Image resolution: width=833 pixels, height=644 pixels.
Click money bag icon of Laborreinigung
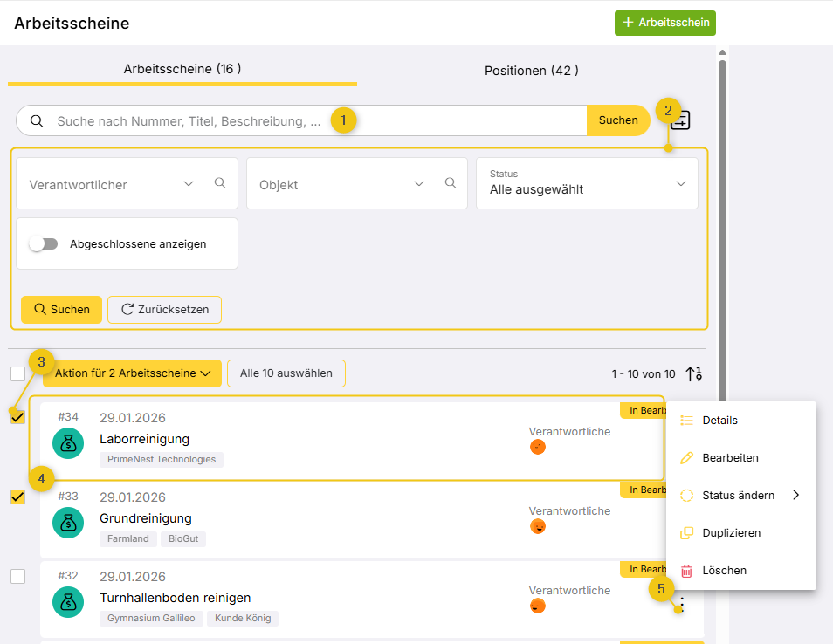coord(68,443)
